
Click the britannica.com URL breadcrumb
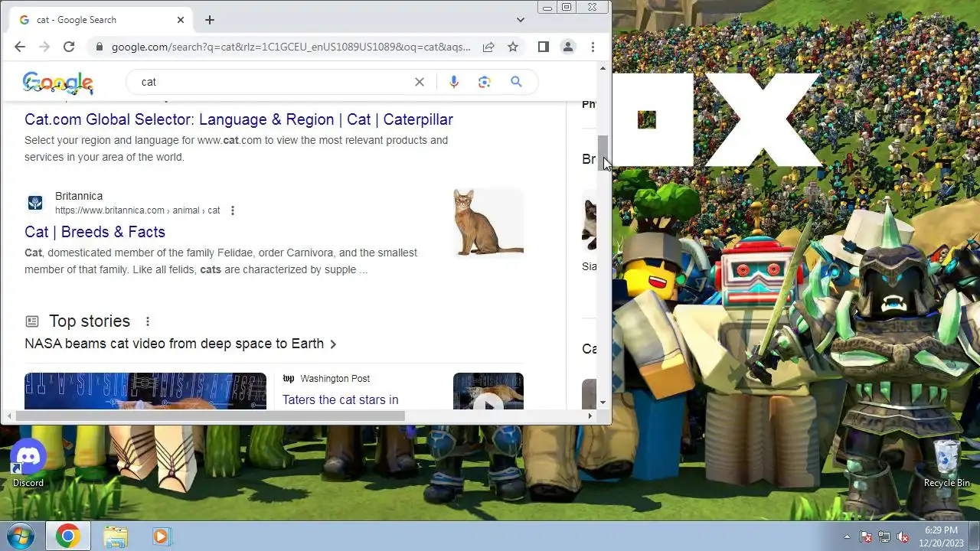pyautogui.click(x=137, y=210)
